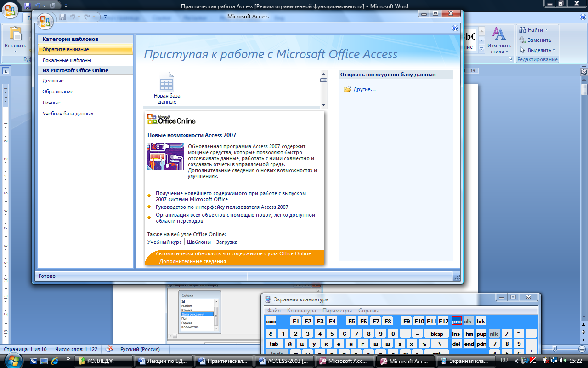Screen dimensions: 588x368
Task: Toggle the slk key on on-screen keyboard
Action: [468, 321]
